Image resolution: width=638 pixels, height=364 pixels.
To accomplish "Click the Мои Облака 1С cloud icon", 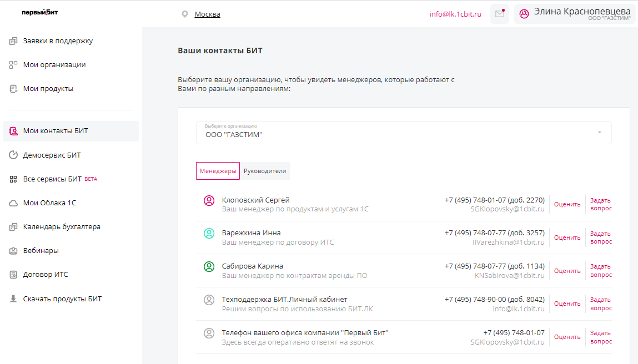I will (14, 203).
